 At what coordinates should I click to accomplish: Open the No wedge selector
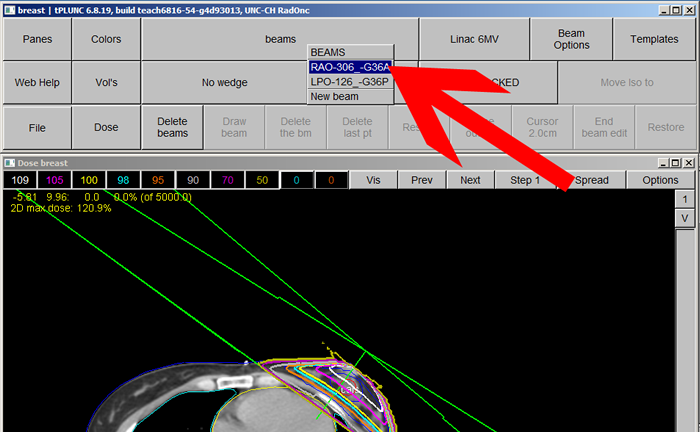pos(224,83)
